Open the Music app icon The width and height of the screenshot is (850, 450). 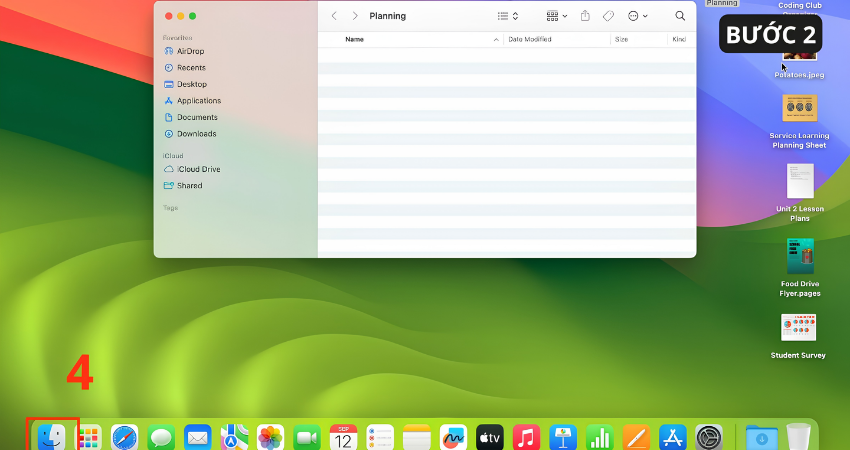(526, 437)
